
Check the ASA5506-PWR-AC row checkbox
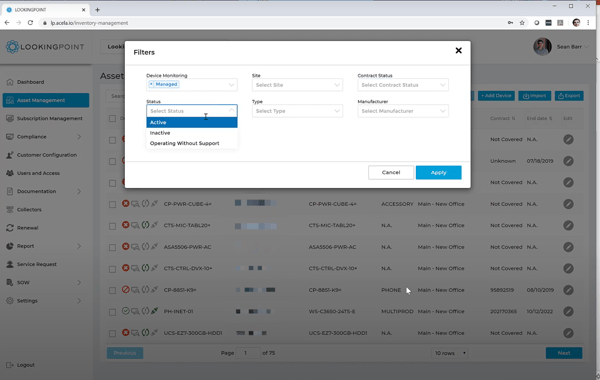tap(112, 247)
